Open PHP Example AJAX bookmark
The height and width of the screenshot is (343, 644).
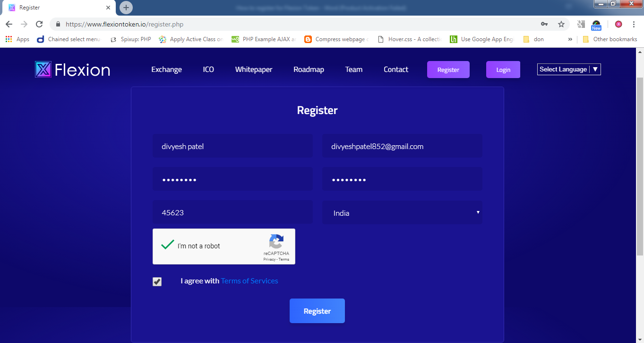pyautogui.click(x=264, y=39)
